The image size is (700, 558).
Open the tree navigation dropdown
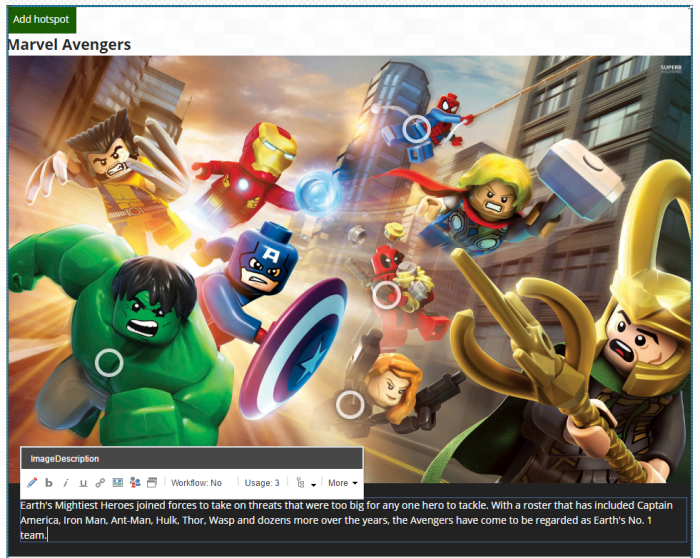pos(306,483)
